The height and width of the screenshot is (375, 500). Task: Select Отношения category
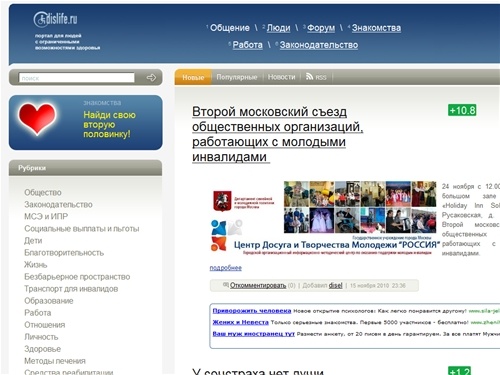pyautogui.click(x=45, y=325)
